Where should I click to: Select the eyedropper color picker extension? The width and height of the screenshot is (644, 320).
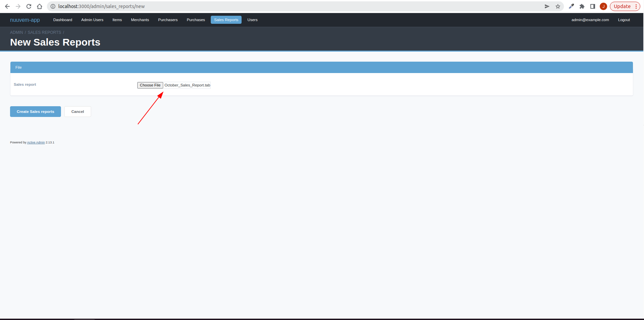click(x=572, y=6)
